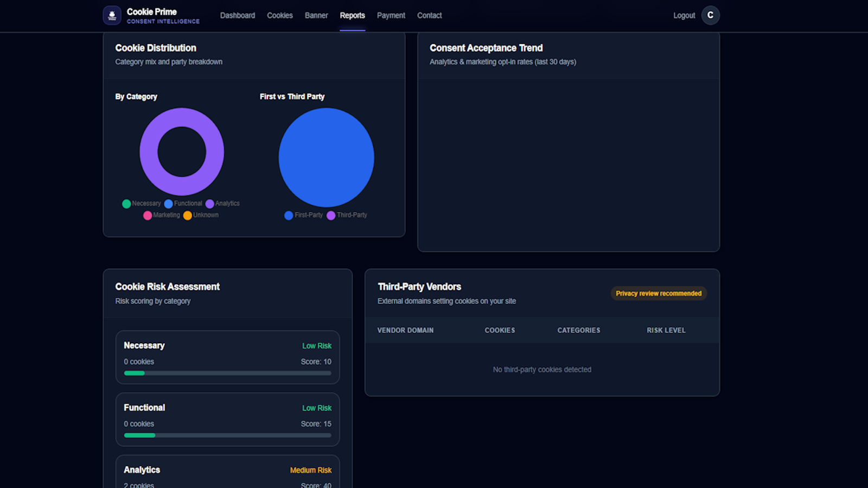Sort by the Risk Level column header
The image size is (868, 488).
tap(666, 330)
